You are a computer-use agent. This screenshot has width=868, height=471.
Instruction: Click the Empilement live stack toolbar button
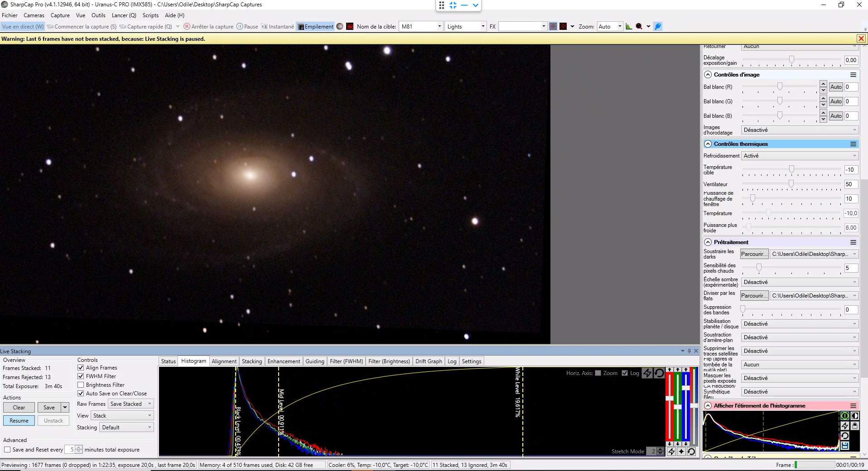pyautogui.click(x=315, y=27)
